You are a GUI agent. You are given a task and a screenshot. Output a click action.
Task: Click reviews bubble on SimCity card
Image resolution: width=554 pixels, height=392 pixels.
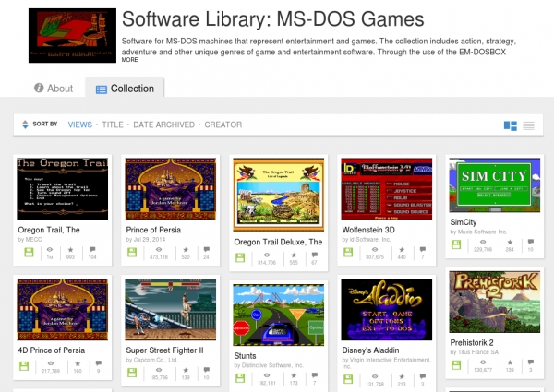pos(531,242)
